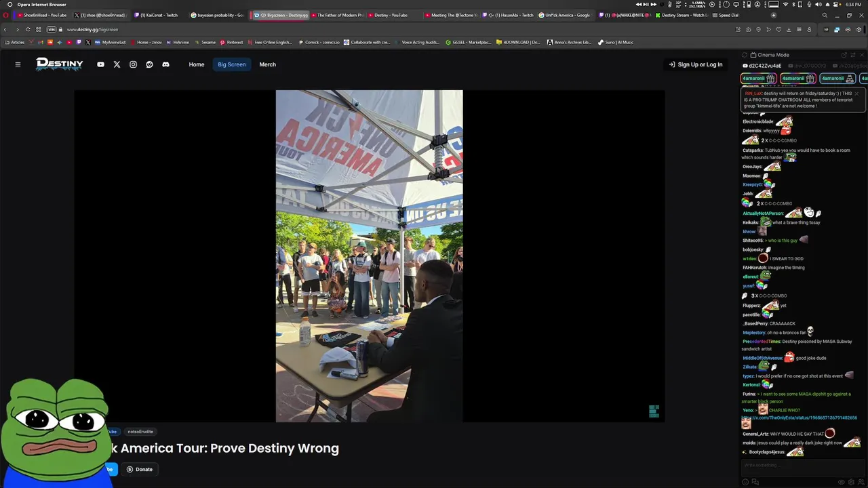Image resolution: width=868 pixels, height=488 pixels.
Task: Click the Destiny logo
Action: [60, 64]
